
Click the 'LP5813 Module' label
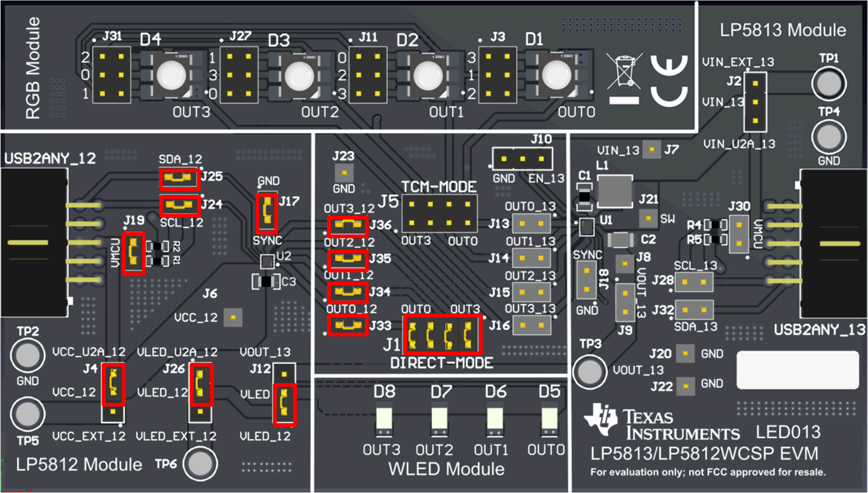(x=783, y=30)
